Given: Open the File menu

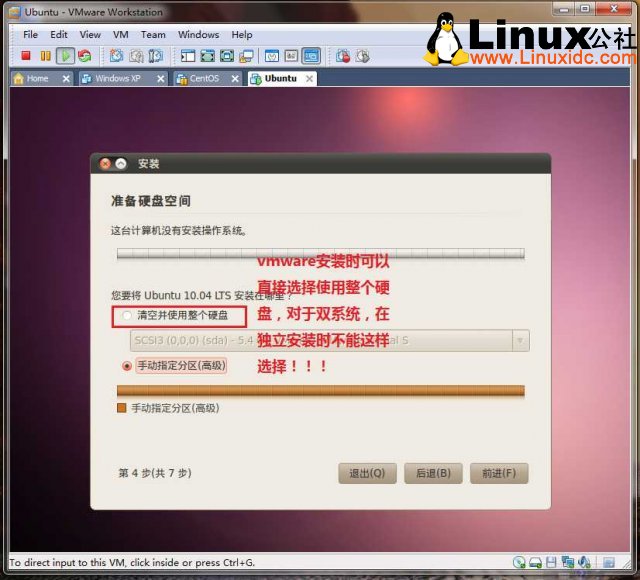Looking at the screenshot, I should click(x=31, y=35).
